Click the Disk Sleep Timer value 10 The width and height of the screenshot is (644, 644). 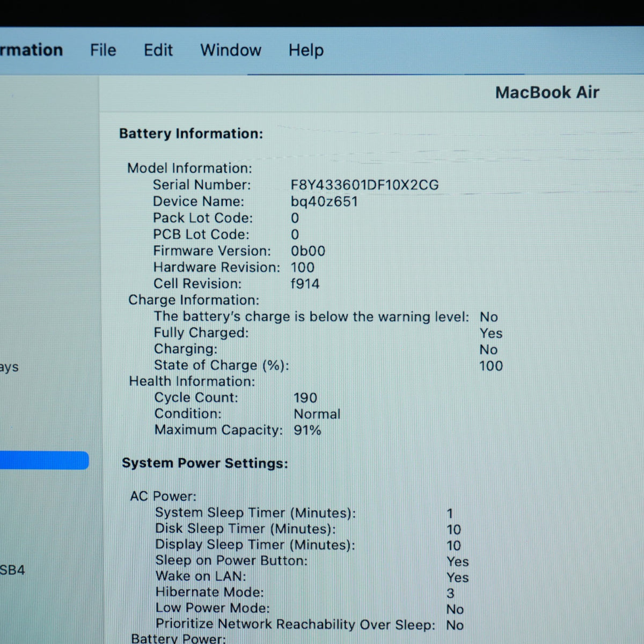point(454,530)
